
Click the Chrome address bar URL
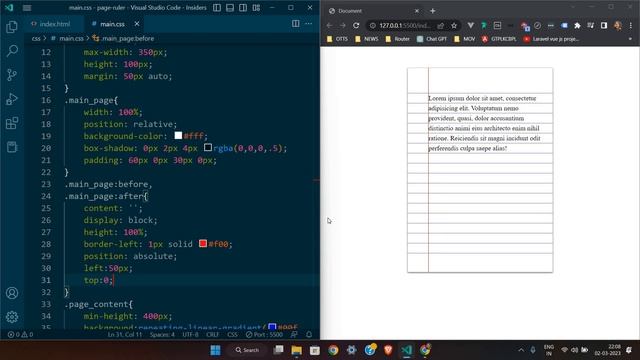[404, 25]
